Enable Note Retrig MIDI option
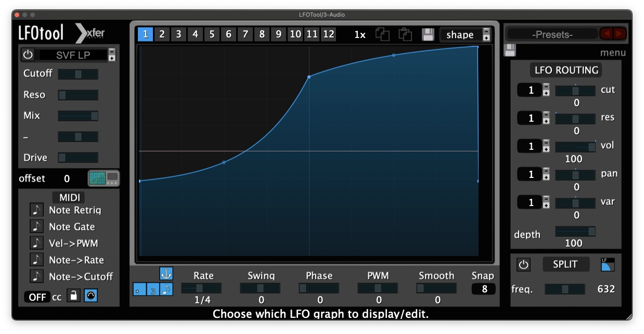644x334 pixels. 36,210
